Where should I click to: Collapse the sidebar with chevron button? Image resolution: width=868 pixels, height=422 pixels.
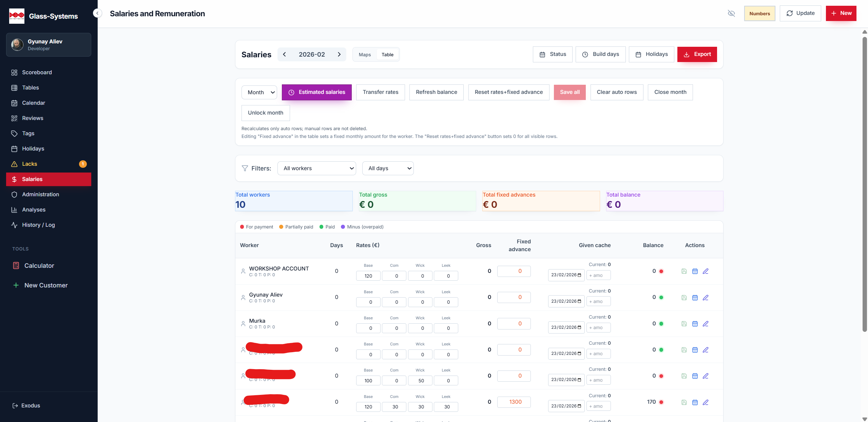pyautogui.click(x=97, y=13)
